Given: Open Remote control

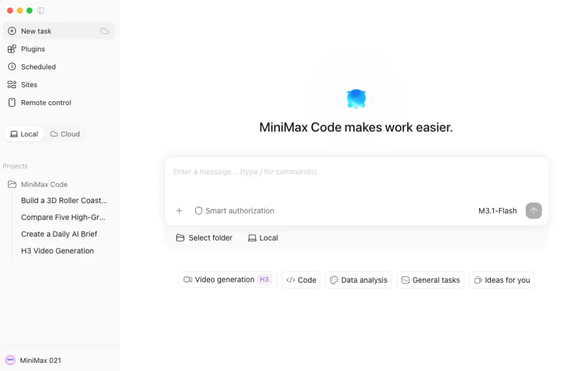Looking at the screenshot, I should [x=59, y=103].
